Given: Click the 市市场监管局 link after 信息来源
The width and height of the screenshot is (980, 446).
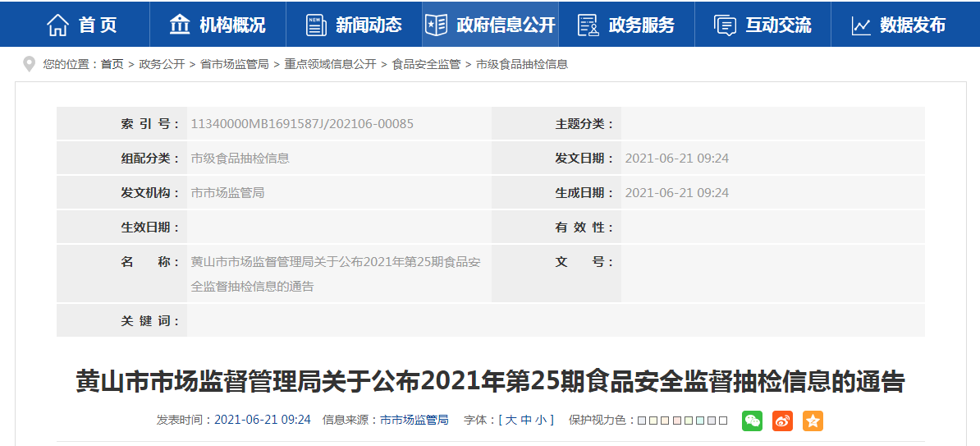Looking at the screenshot, I should pyautogui.click(x=414, y=420).
